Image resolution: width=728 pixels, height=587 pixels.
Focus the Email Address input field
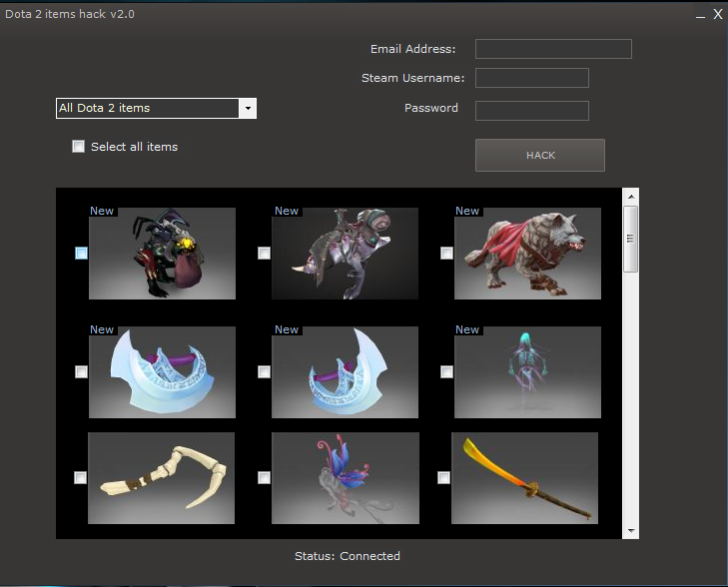click(x=553, y=49)
